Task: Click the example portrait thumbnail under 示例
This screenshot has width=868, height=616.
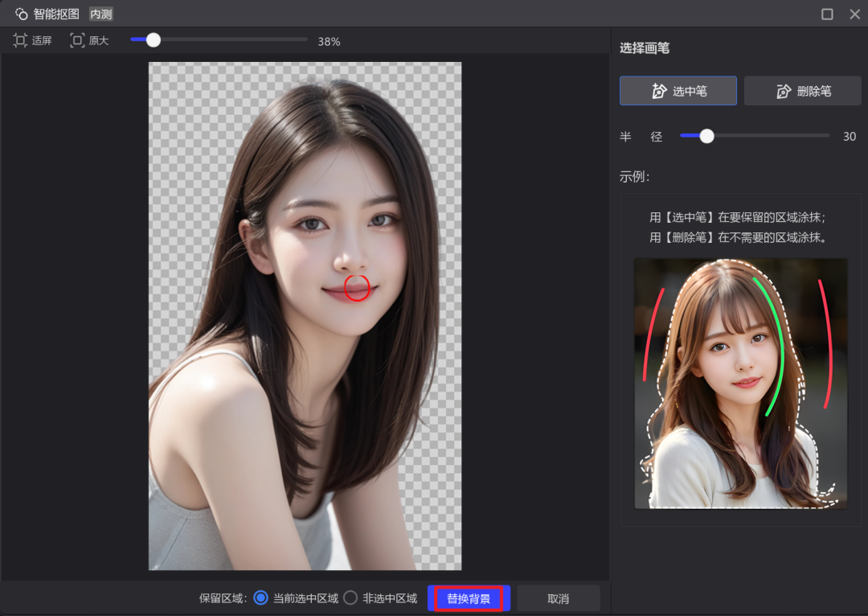Action: coord(740,384)
